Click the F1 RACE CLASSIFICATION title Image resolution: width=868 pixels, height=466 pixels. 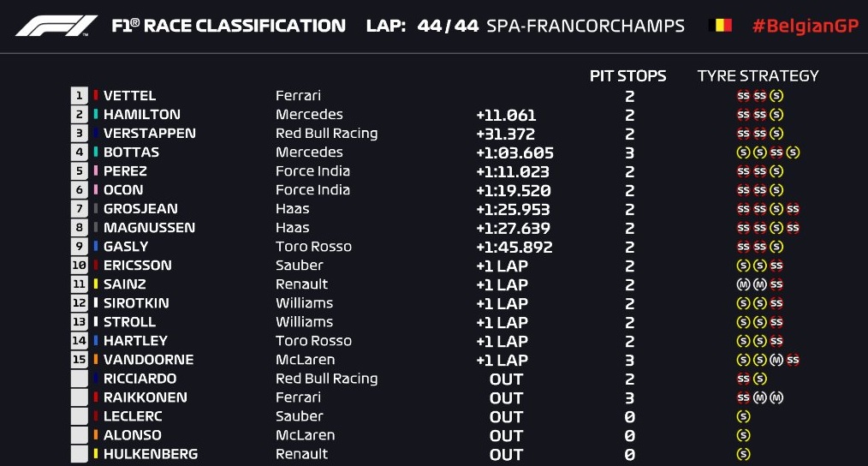(x=229, y=26)
